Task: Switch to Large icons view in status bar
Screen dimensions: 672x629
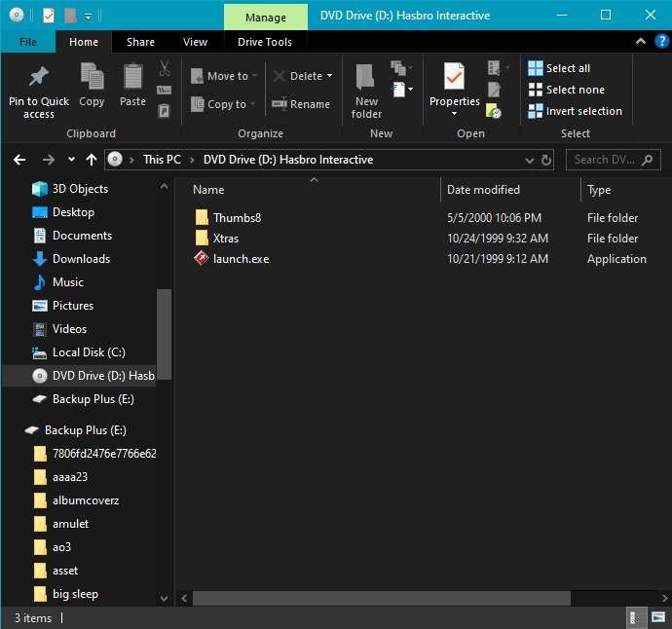Action: [x=658, y=618]
